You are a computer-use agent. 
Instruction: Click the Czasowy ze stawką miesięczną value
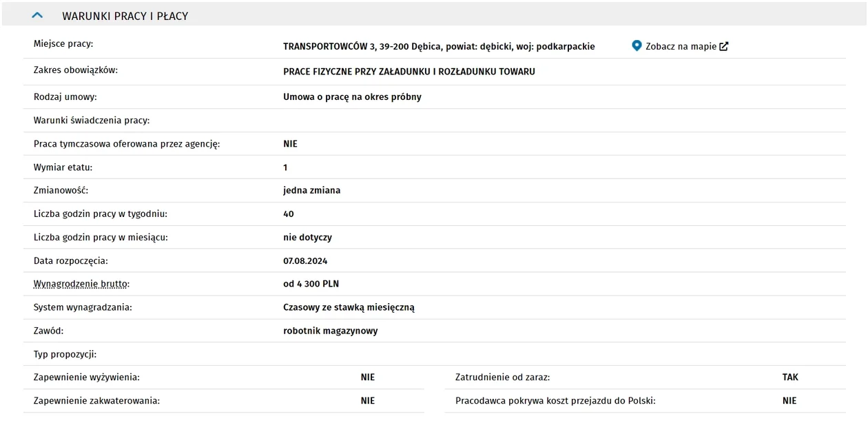349,308
